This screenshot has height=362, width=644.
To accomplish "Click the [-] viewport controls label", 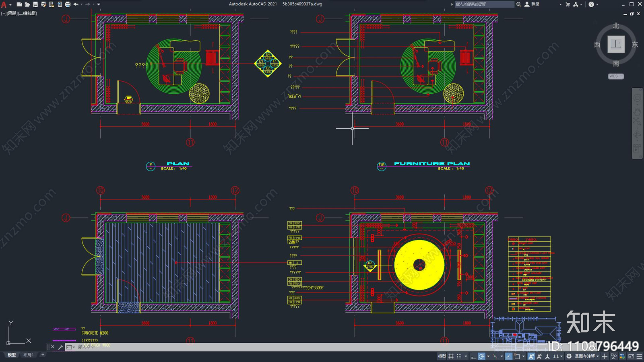I will (x=4, y=13).
